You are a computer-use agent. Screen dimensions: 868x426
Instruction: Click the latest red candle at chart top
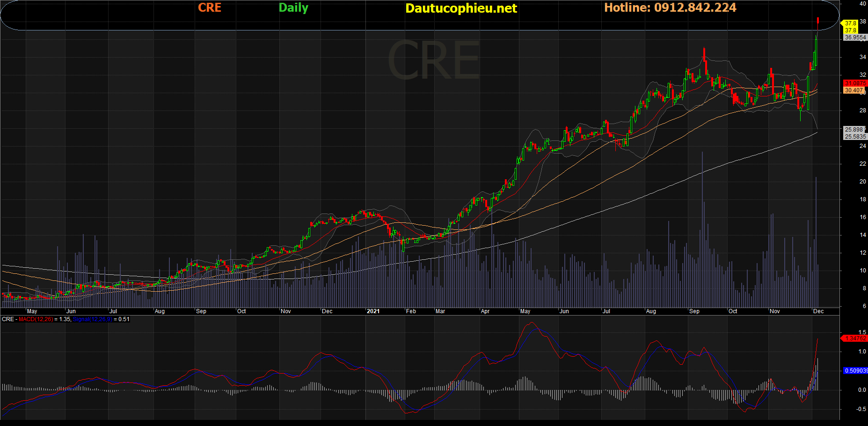coord(817,20)
